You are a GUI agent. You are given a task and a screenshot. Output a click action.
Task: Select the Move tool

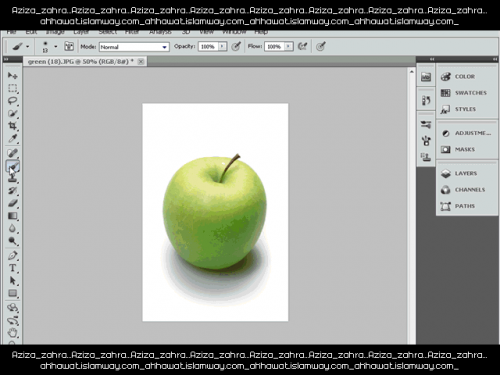[13, 76]
